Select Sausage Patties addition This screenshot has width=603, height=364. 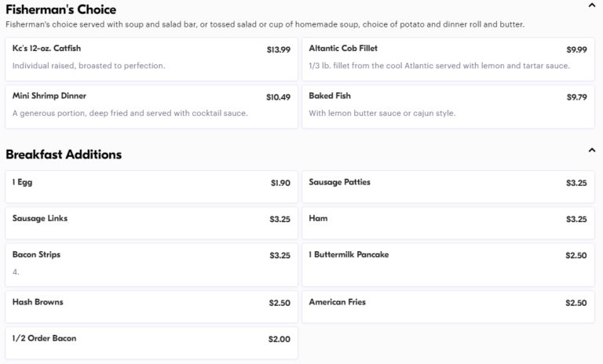[448, 187]
